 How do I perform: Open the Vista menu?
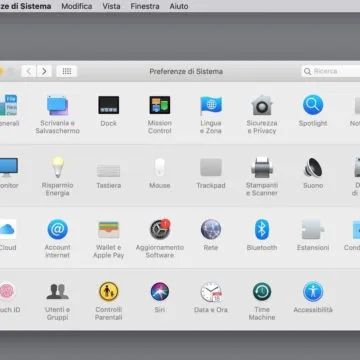click(111, 6)
